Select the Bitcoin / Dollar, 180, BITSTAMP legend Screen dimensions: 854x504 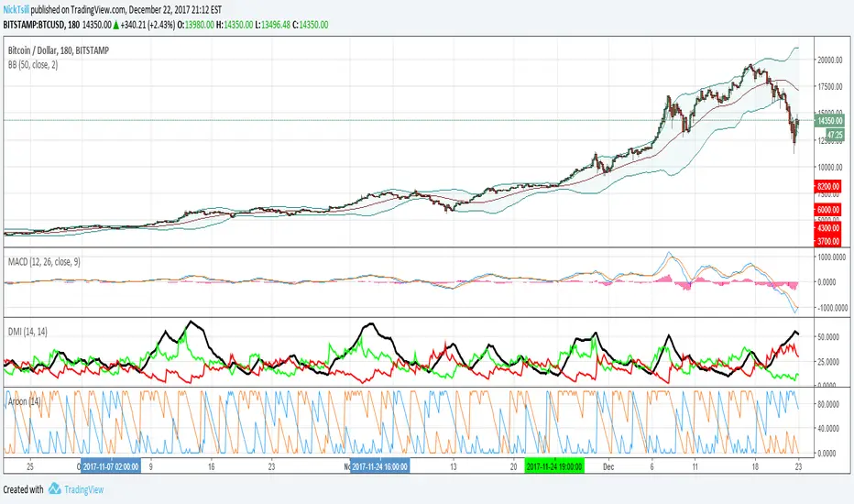pyautogui.click(x=59, y=50)
